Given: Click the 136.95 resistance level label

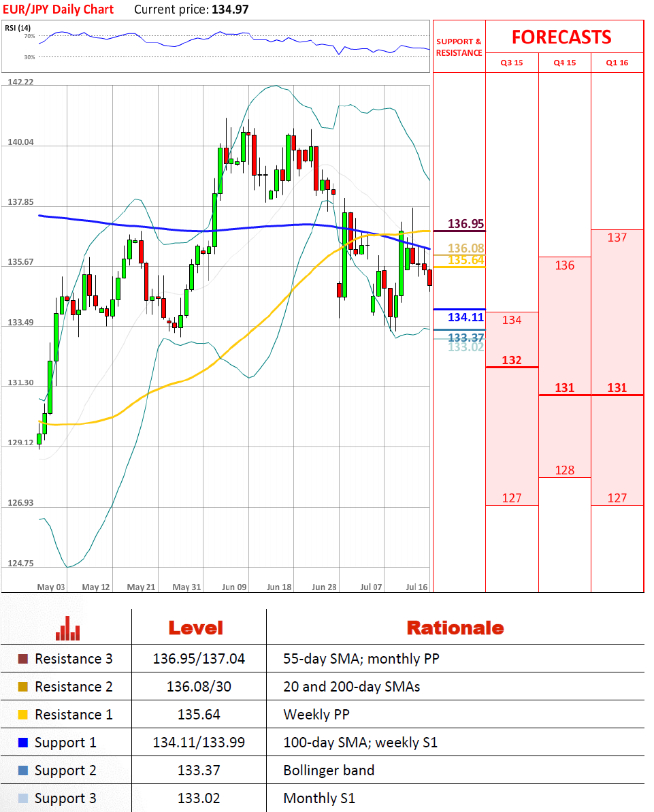Looking at the screenshot, I should tap(466, 224).
